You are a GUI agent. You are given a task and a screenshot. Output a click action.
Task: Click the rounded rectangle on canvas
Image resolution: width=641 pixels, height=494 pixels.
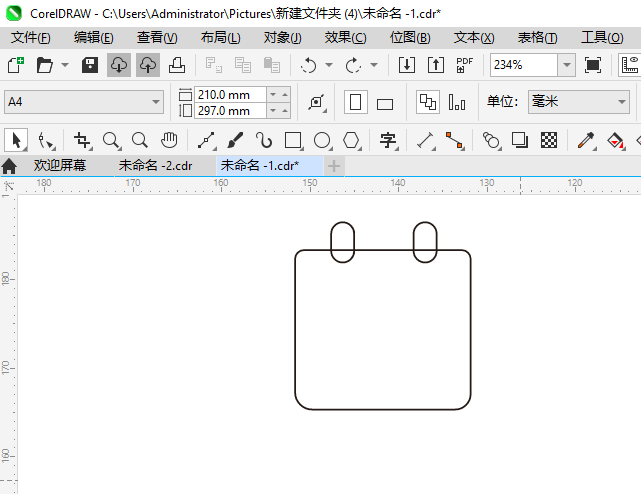click(383, 330)
